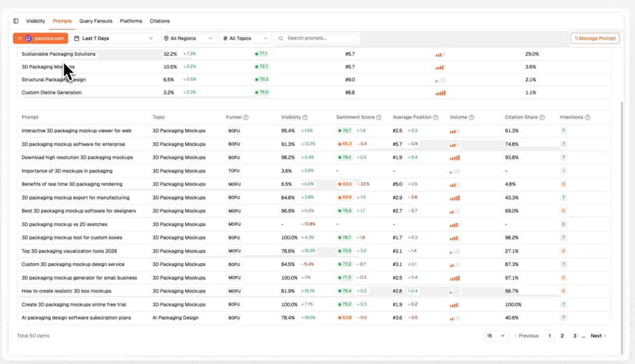Click the vertical scrollbar on the right
Viewport: 635px width, 364px height.
(622, 227)
